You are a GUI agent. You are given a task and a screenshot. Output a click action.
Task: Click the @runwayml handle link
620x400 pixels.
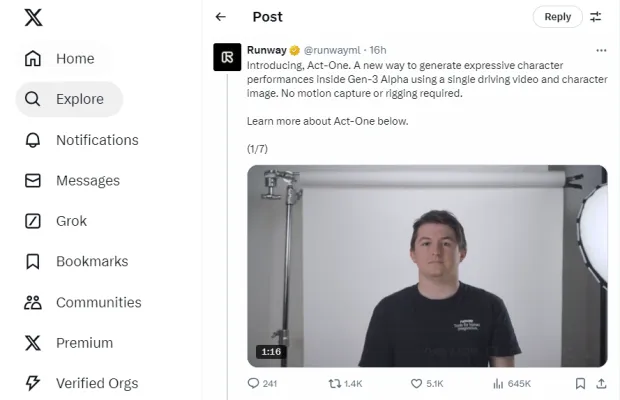click(333, 50)
